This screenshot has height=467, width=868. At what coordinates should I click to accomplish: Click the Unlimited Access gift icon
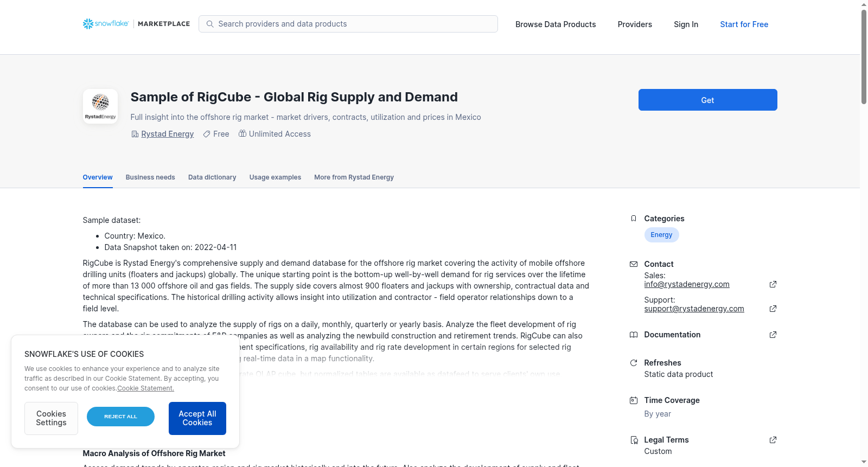coord(242,133)
